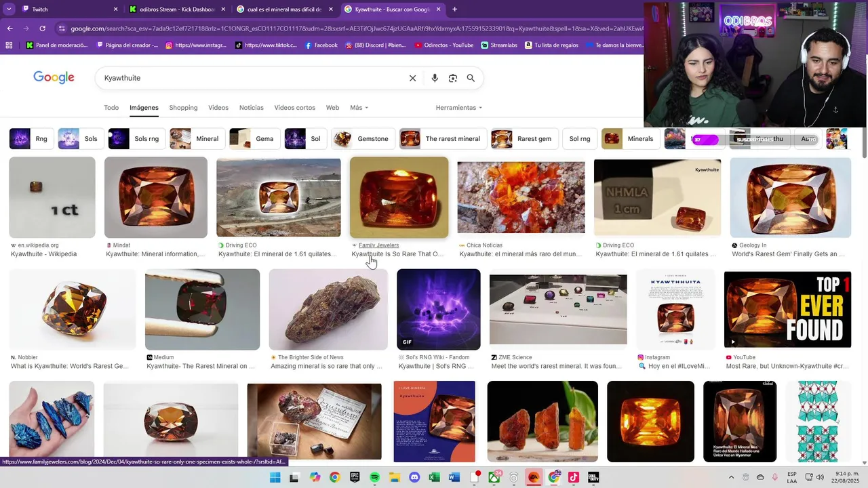The height and width of the screenshot is (488, 868).
Task: Open the Más search filter dropdown
Action: tap(359, 108)
